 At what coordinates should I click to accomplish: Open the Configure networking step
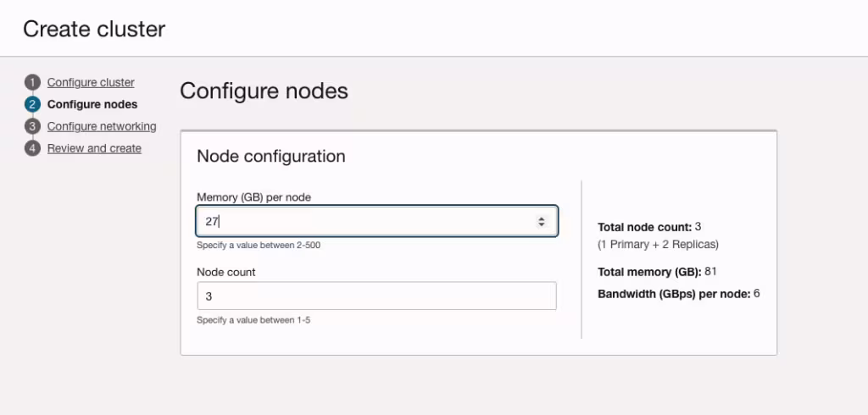102,126
